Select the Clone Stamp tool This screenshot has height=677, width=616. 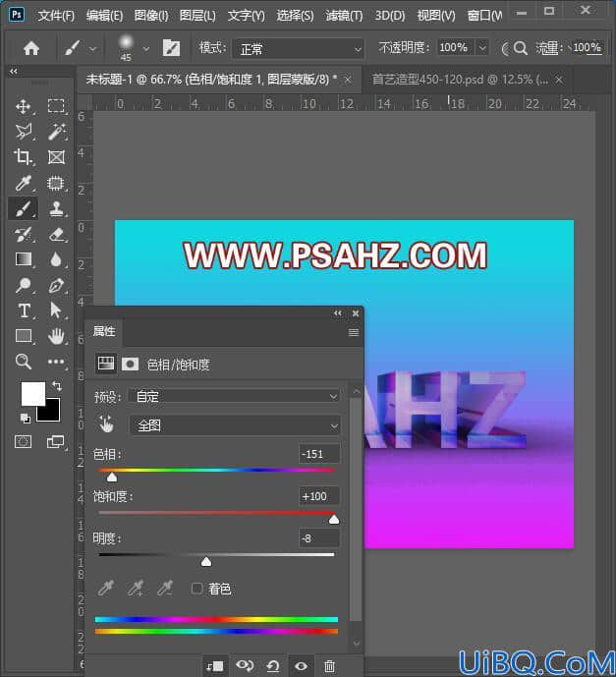click(x=56, y=208)
